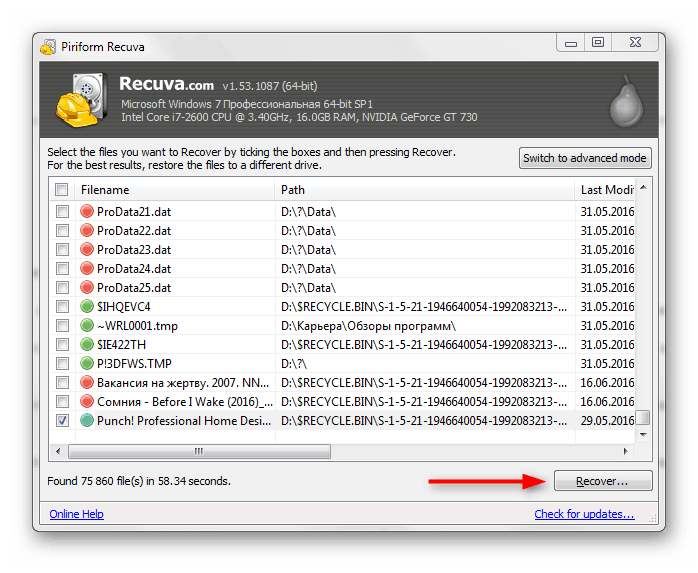Click green status icon of Punch! Professional Home
698x573 pixels.
[x=87, y=420]
